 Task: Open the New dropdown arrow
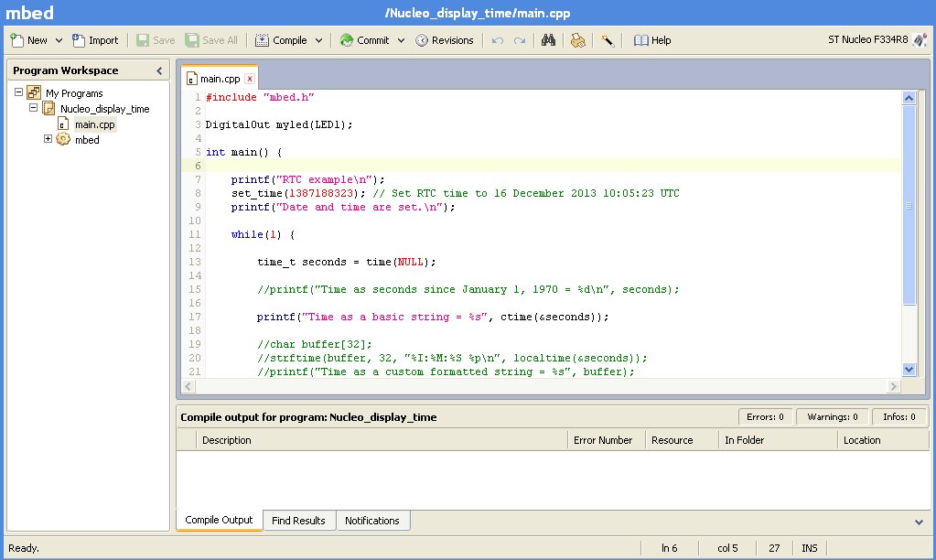tap(59, 40)
